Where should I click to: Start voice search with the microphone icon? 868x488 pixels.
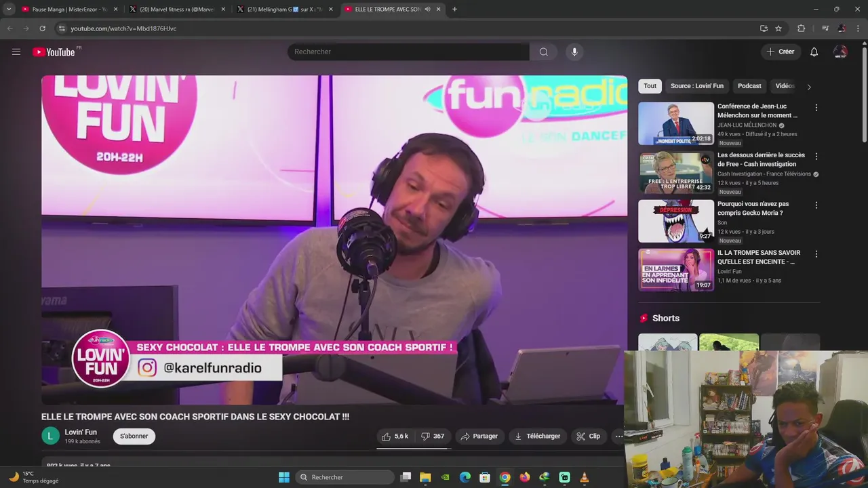(574, 52)
